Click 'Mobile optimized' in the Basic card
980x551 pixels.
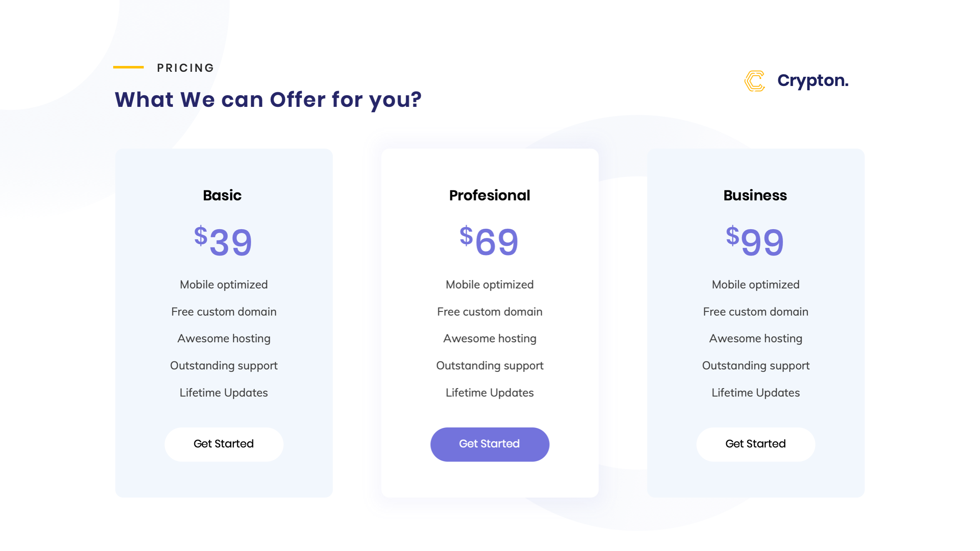(x=224, y=285)
